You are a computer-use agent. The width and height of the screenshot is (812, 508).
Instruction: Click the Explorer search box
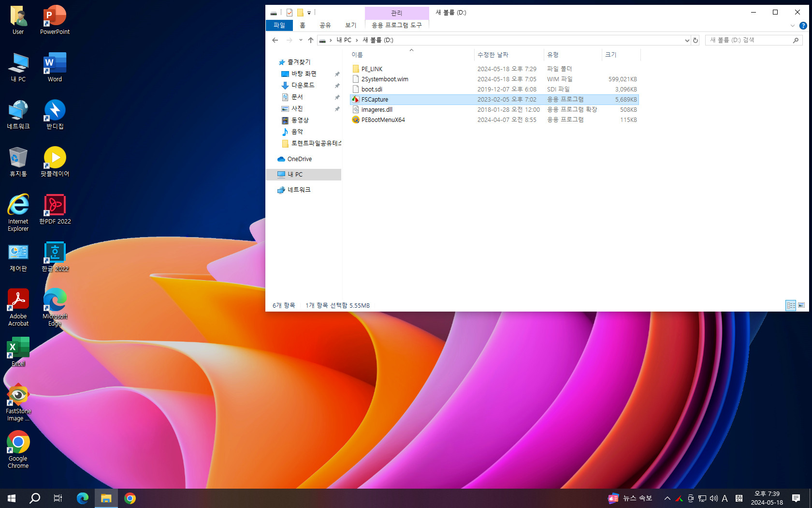tap(753, 40)
